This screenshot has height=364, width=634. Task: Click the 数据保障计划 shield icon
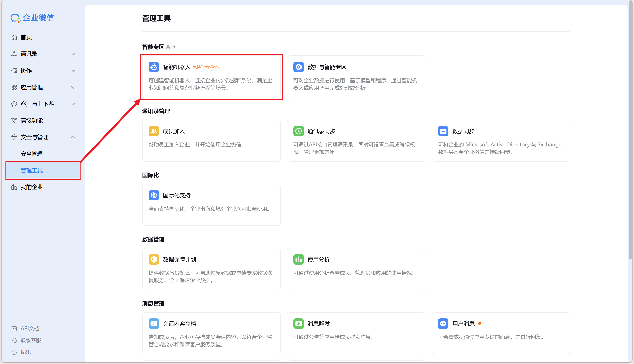tap(154, 259)
